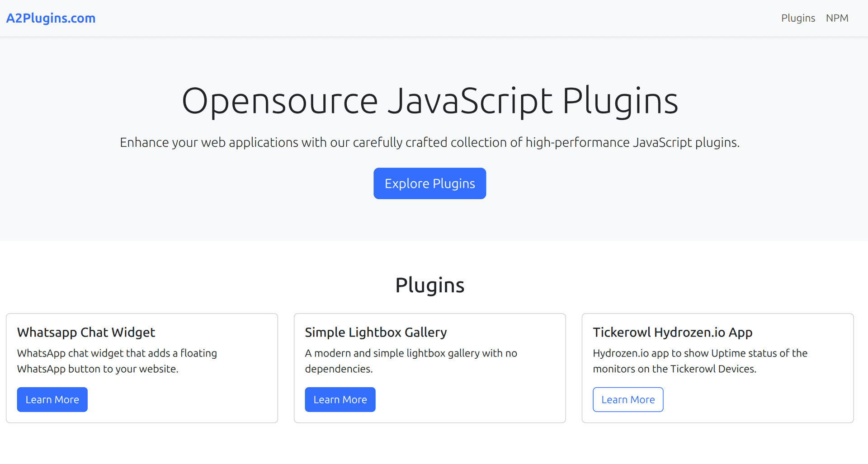Click the Tickerowl Hydrozen.io App card title
868x464 pixels.
click(x=673, y=332)
